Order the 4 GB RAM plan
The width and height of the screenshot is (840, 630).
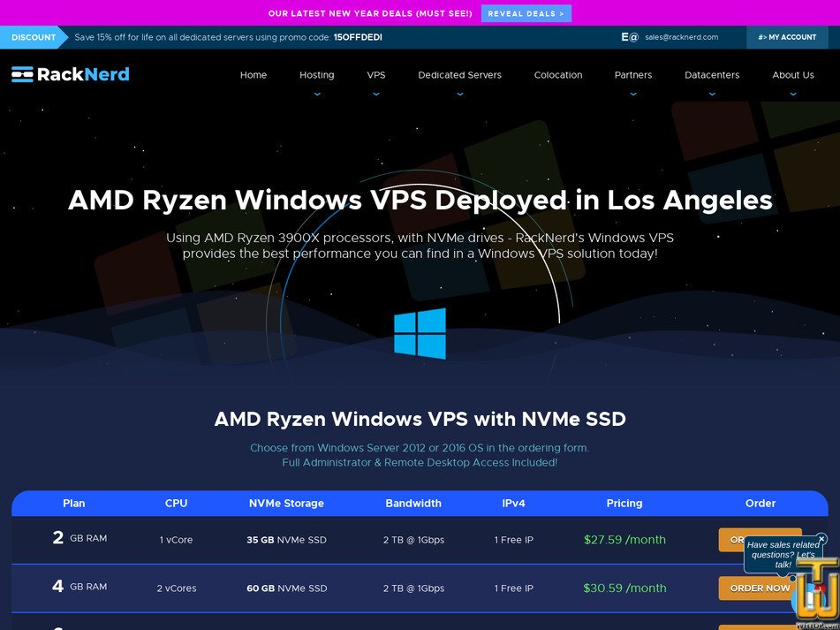[x=758, y=588]
